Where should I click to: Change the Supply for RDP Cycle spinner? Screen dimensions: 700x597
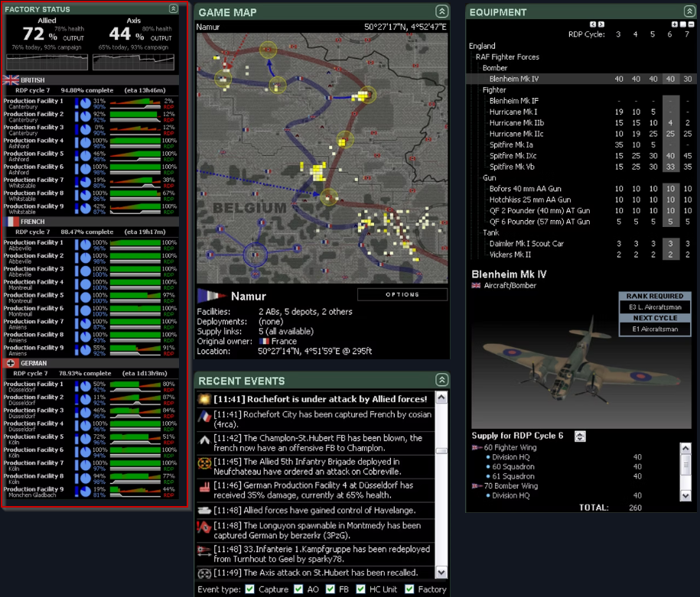point(580,436)
